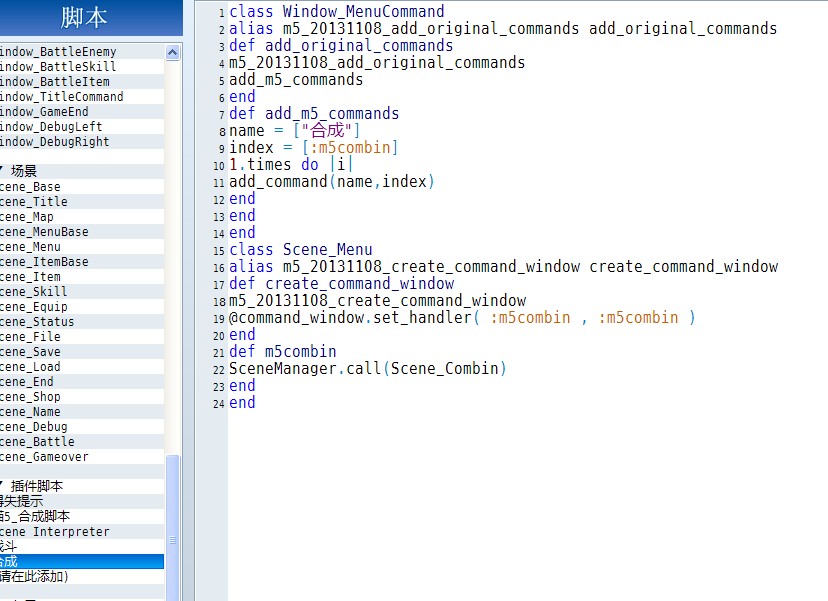Click the class Scene_Menu code line
This screenshot has width=828, height=601.
tap(301, 250)
